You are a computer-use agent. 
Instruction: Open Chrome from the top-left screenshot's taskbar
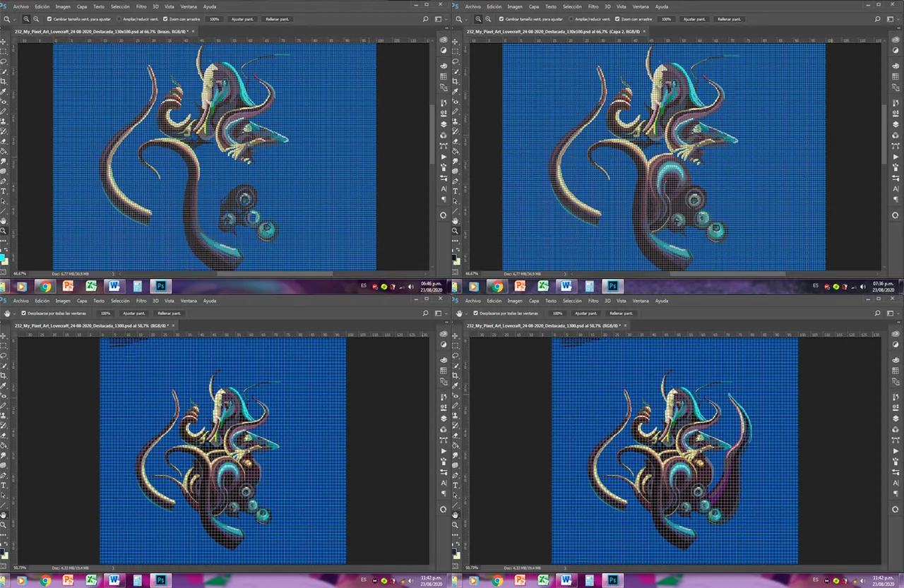(45, 286)
